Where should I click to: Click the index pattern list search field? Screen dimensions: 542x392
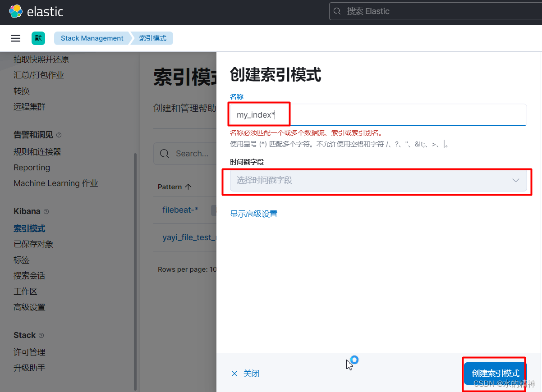[185, 154]
